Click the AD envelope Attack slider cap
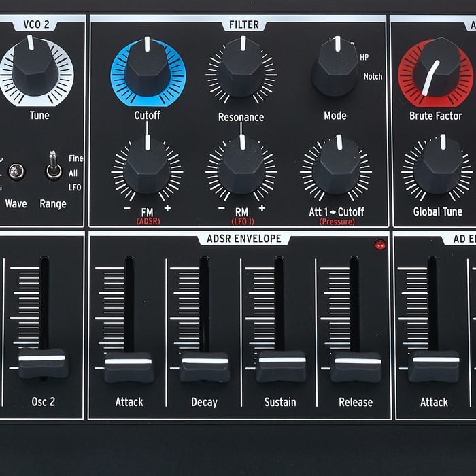This screenshot has width=476, height=476. [434, 366]
